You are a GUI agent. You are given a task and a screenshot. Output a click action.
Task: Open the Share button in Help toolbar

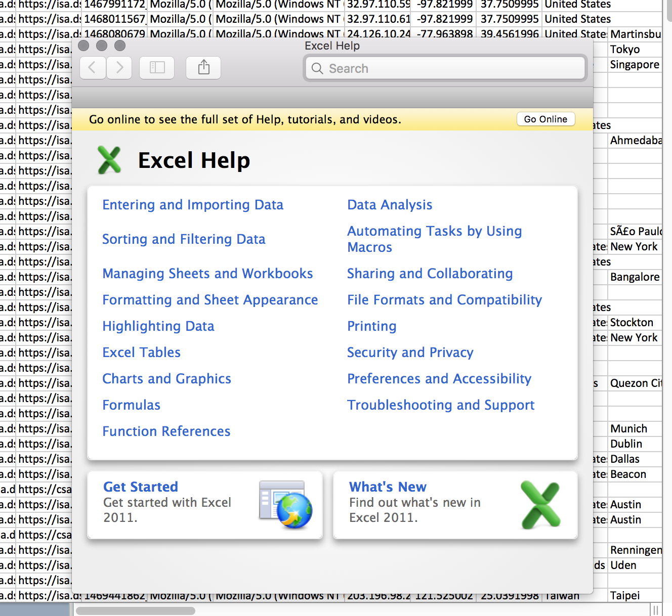click(203, 68)
